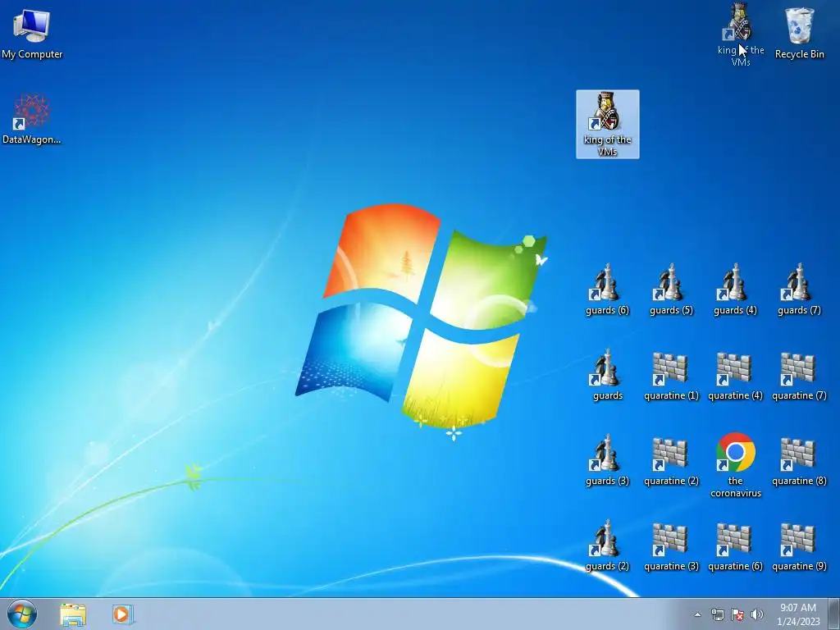
Task: Select the quaratine (4) wall icon
Action: tap(735, 368)
